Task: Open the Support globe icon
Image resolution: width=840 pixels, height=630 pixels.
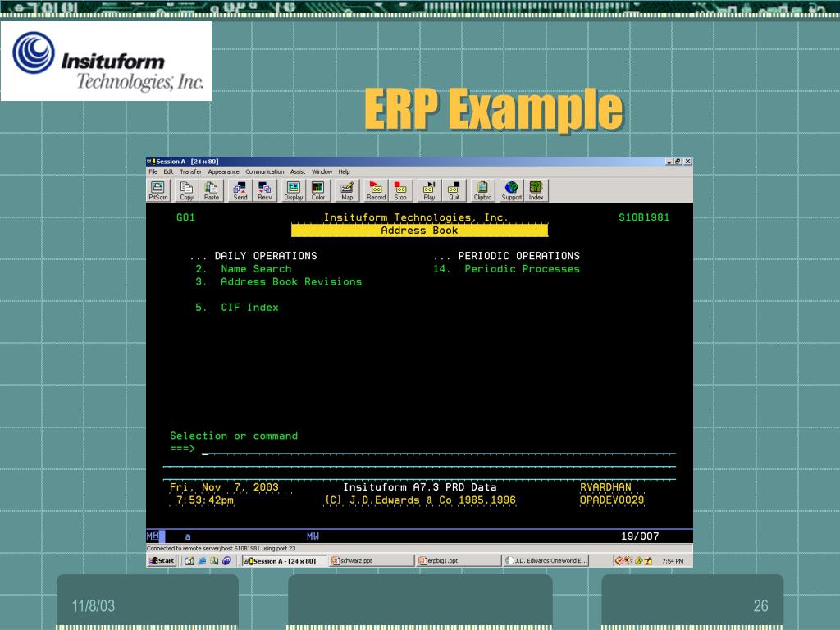Action: point(512,190)
